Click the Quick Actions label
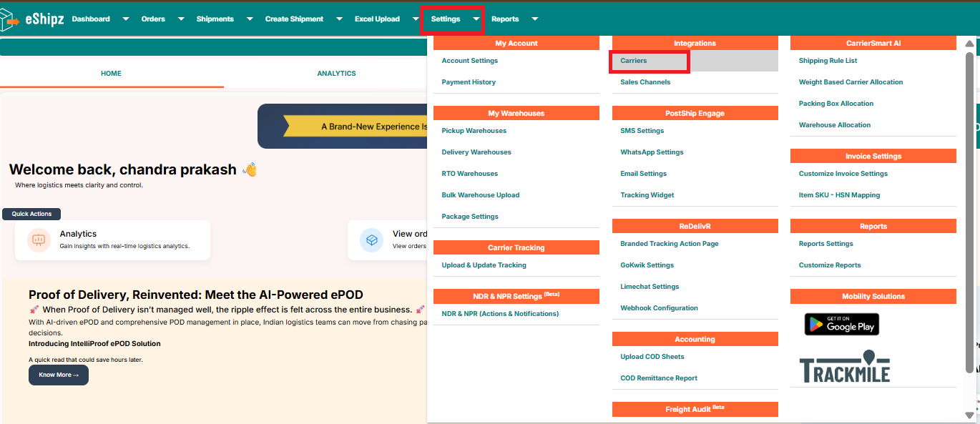 click(x=31, y=214)
